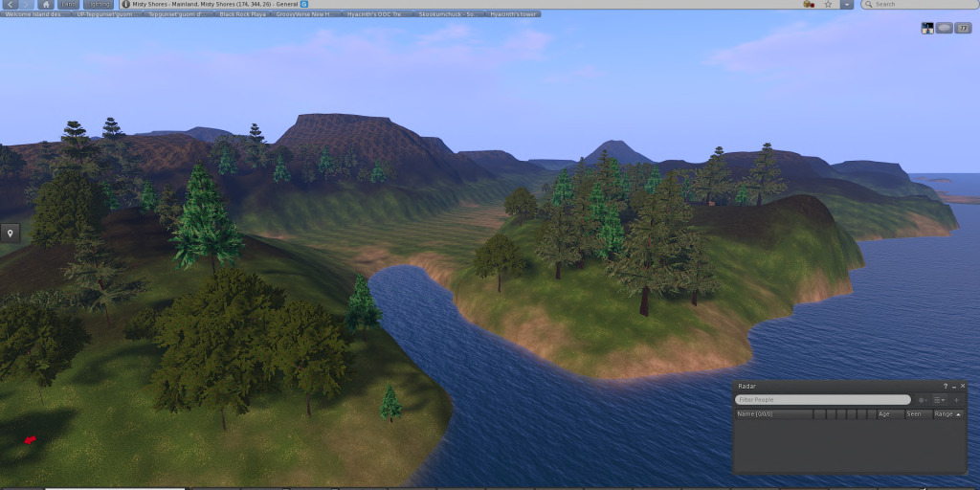
Task: Open the Radar help question mark
Action: point(946,386)
